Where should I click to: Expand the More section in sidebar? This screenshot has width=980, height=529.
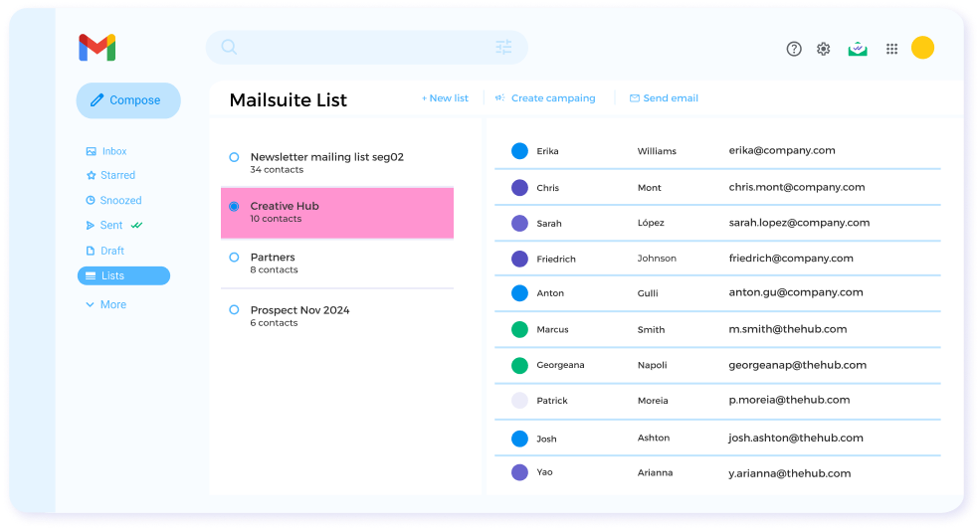(105, 304)
